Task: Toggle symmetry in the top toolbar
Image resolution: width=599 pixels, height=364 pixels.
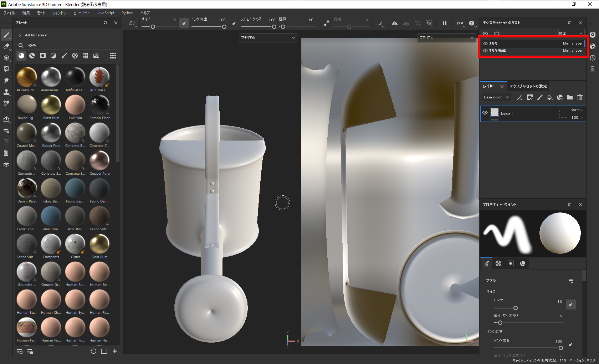Action: coord(395,23)
